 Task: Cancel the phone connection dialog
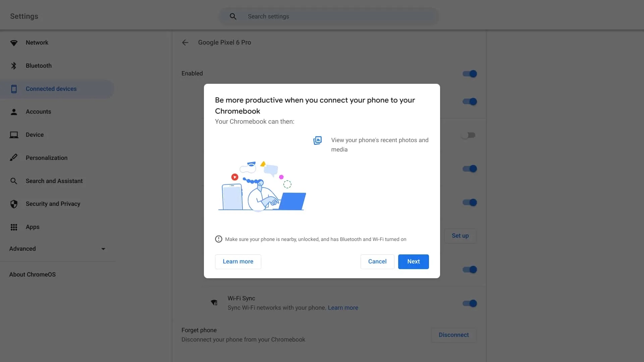pyautogui.click(x=377, y=261)
